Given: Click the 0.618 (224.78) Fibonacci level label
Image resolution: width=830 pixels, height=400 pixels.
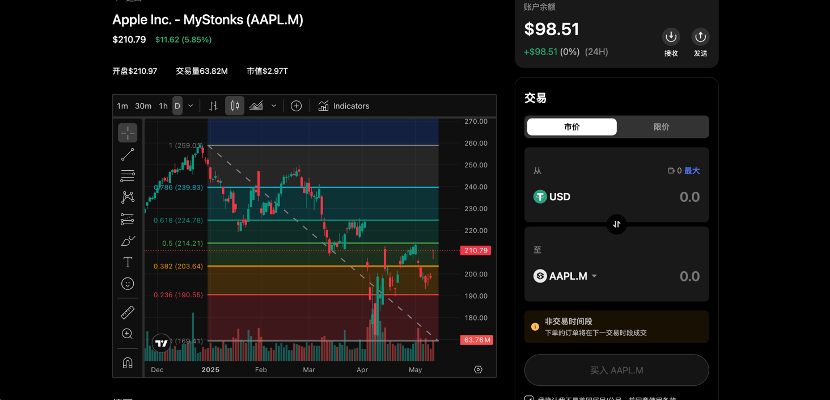Looking at the screenshot, I should [x=178, y=221].
